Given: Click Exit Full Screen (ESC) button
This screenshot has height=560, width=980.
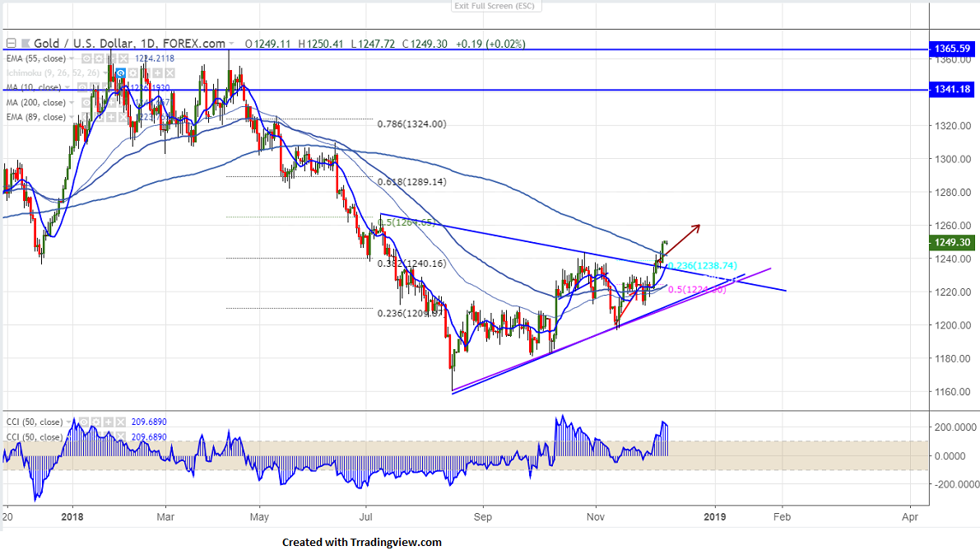Looking at the screenshot, I should [x=495, y=6].
